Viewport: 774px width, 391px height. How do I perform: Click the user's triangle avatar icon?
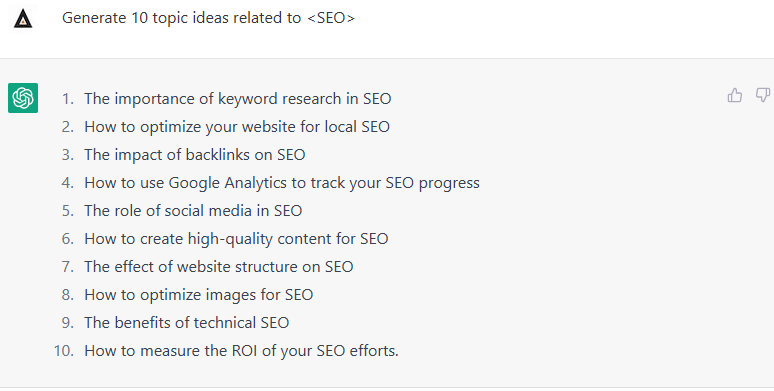[x=23, y=19]
